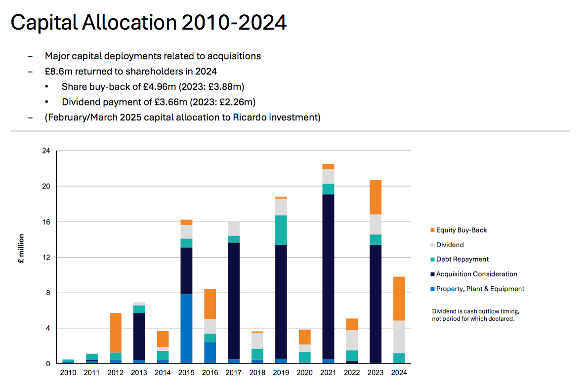The image size is (588, 385).
Task: Click the blue Property, Plant & Equipment swatch
Action: [x=433, y=289]
